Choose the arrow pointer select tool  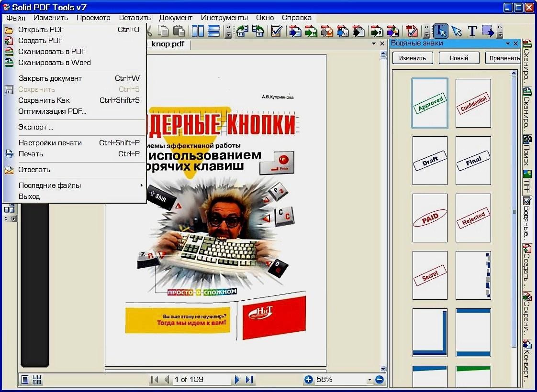457,31
